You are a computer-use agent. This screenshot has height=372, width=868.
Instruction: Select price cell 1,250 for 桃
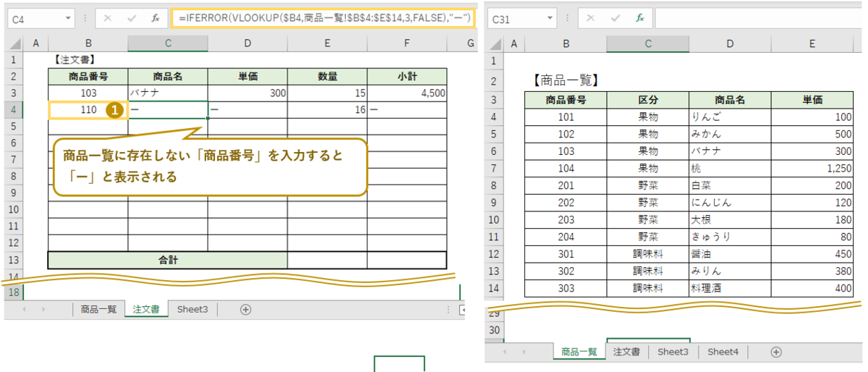(x=812, y=167)
